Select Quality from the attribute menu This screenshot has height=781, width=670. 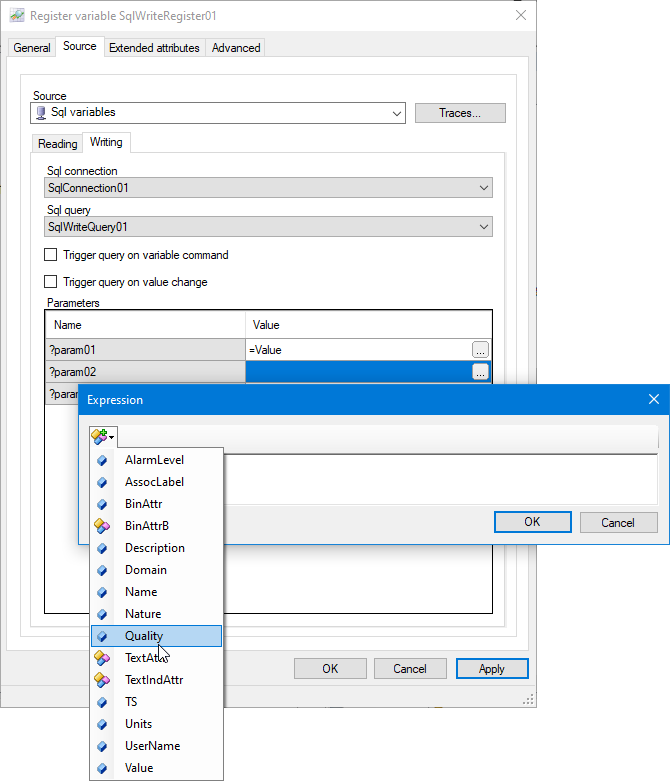144,636
